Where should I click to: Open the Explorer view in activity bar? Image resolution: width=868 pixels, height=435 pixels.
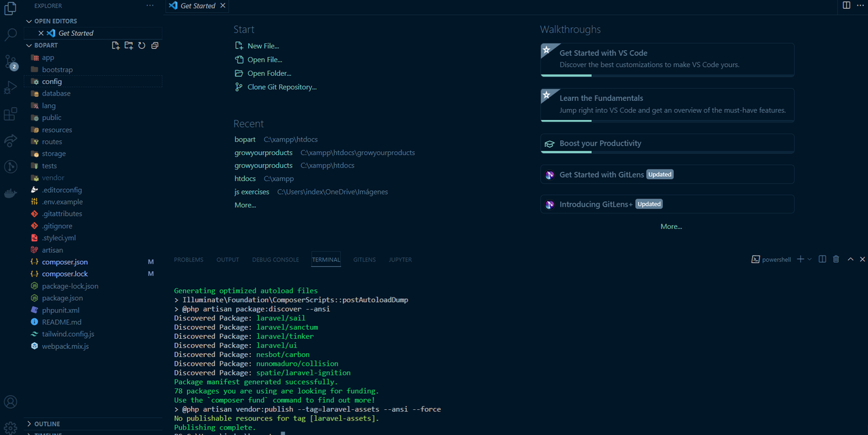11,9
